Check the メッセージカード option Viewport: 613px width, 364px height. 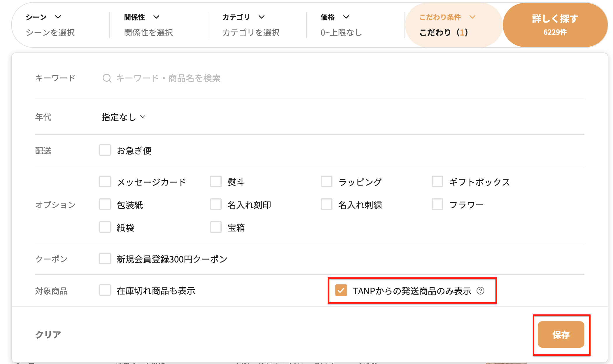click(105, 182)
